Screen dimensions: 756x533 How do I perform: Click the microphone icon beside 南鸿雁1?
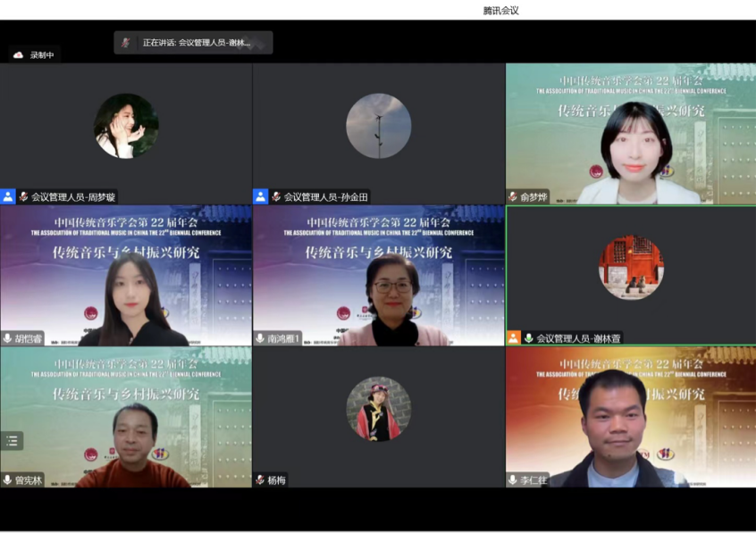tap(260, 338)
